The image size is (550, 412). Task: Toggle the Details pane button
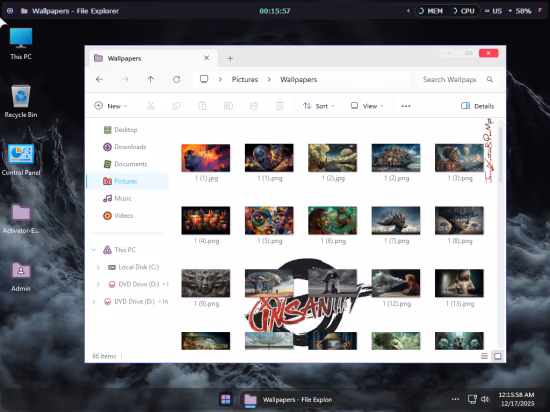tap(477, 106)
